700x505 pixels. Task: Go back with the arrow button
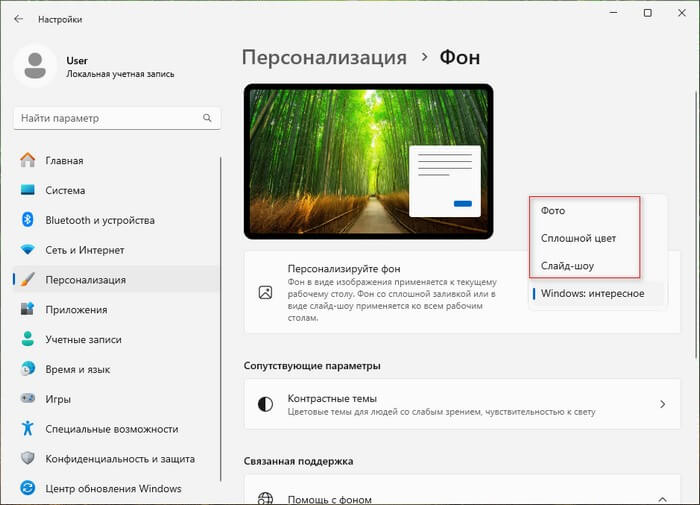[18, 18]
